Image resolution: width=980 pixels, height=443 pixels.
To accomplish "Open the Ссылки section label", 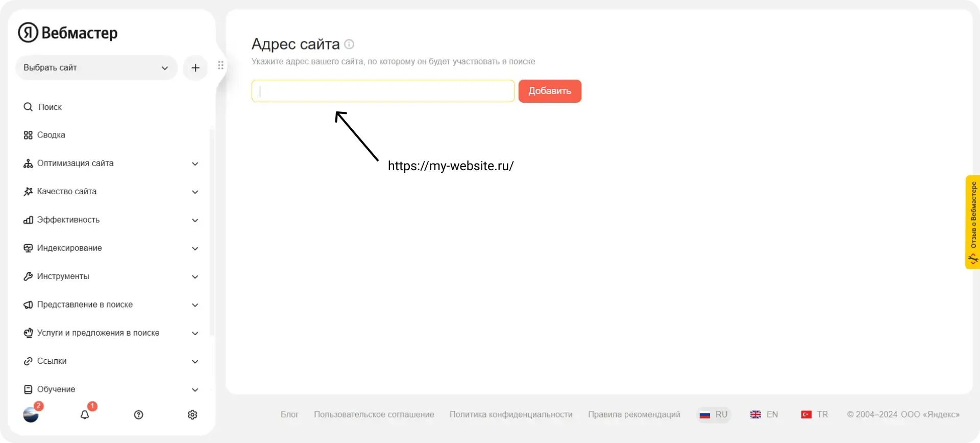I will [52, 361].
